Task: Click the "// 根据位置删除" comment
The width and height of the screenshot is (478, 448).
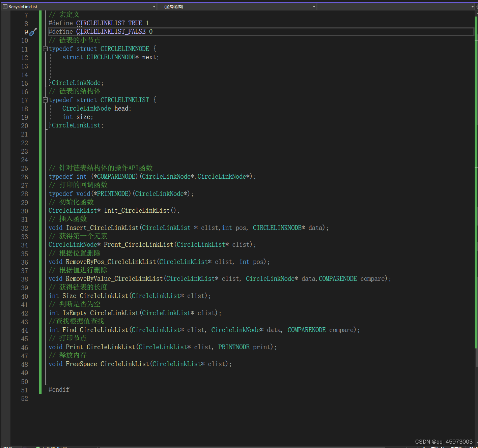Action: click(75, 253)
